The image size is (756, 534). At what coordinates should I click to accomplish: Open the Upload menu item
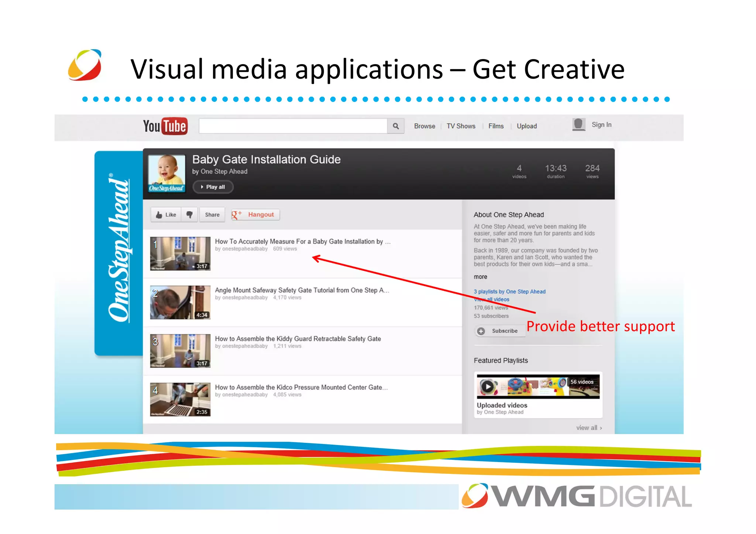coord(527,126)
